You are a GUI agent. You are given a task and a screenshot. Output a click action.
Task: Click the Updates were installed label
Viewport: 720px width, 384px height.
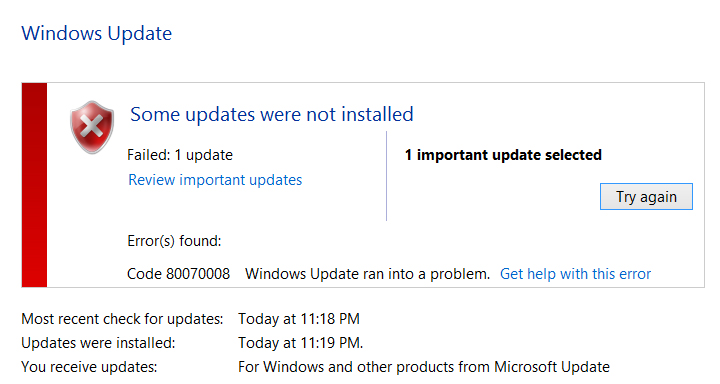(98, 343)
